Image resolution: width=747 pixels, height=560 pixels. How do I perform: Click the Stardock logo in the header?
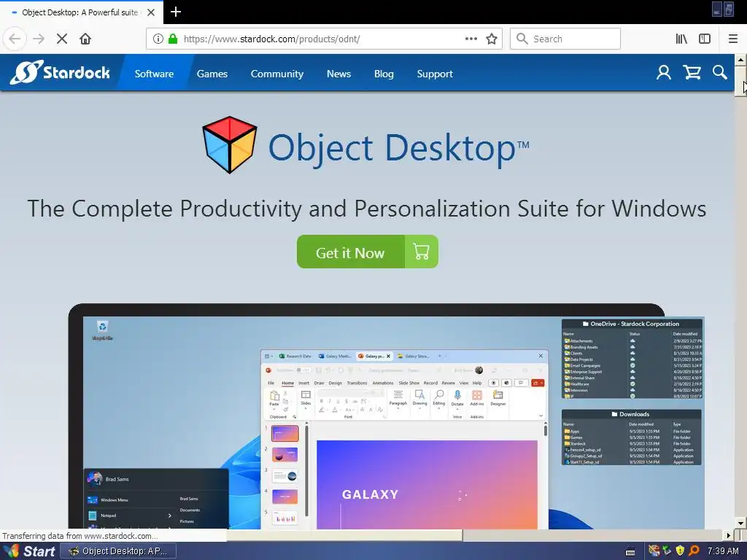click(x=60, y=72)
